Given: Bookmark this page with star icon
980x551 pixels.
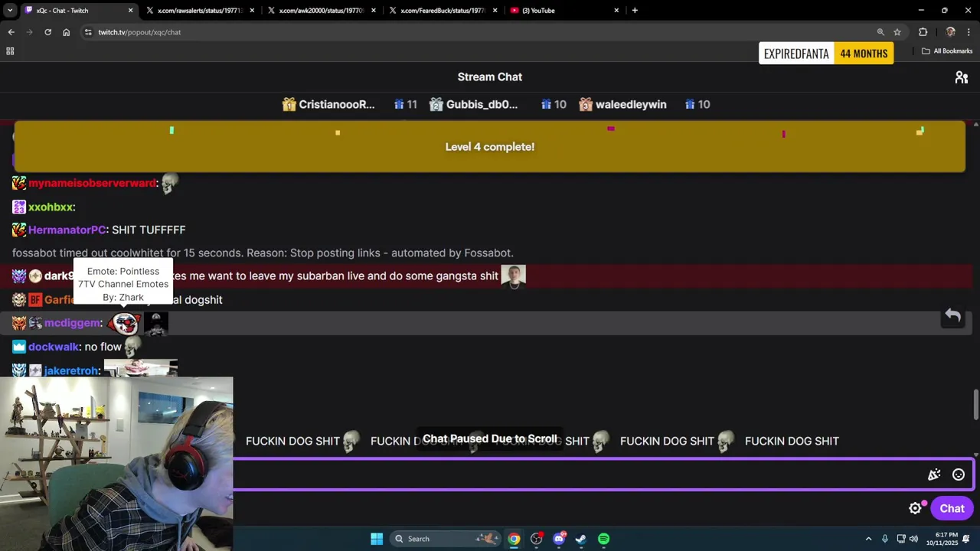Looking at the screenshot, I should pos(897,32).
